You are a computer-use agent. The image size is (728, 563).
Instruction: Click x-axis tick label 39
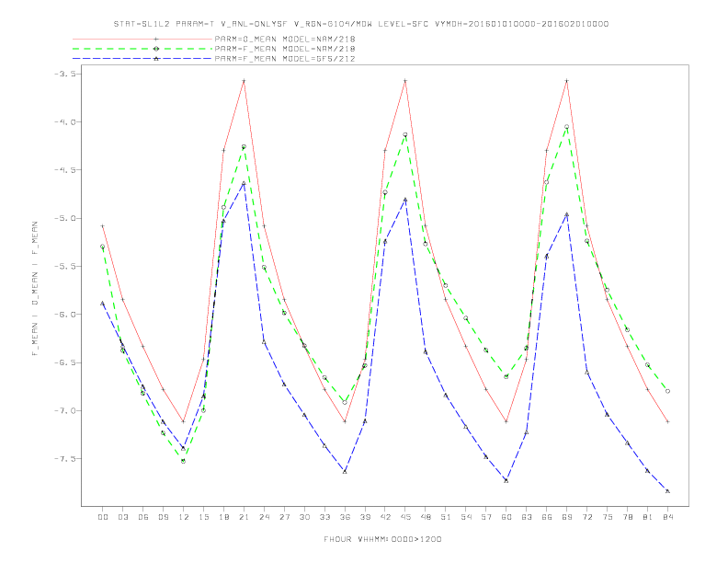pyautogui.click(x=365, y=517)
